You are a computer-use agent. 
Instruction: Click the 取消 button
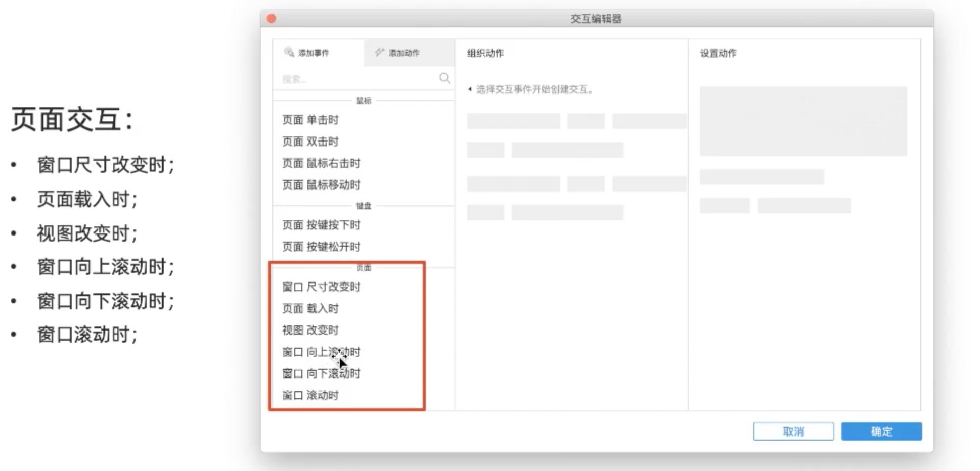(x=793, y=432)
